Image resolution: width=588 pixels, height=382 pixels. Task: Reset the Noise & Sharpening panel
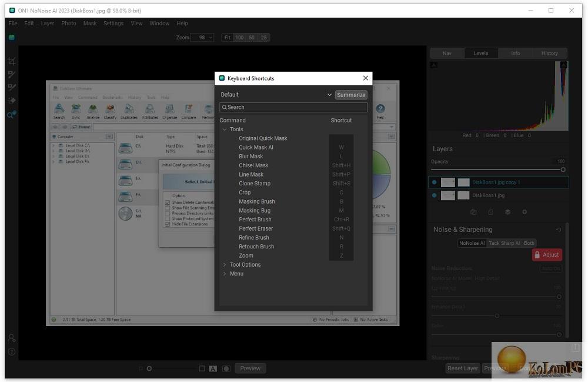559,230
